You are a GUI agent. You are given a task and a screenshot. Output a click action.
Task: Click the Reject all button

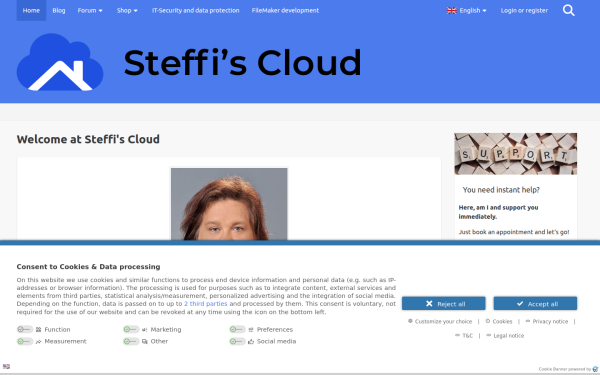[443, 303]
